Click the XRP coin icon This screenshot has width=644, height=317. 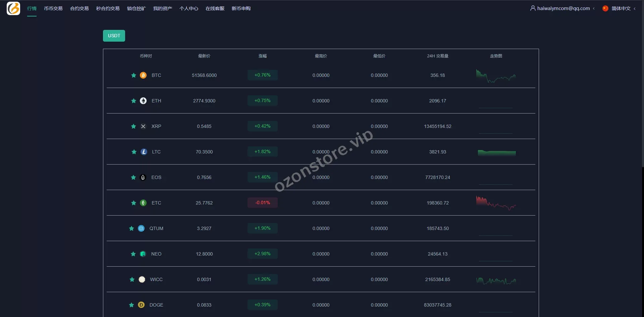tap(143, 126)
